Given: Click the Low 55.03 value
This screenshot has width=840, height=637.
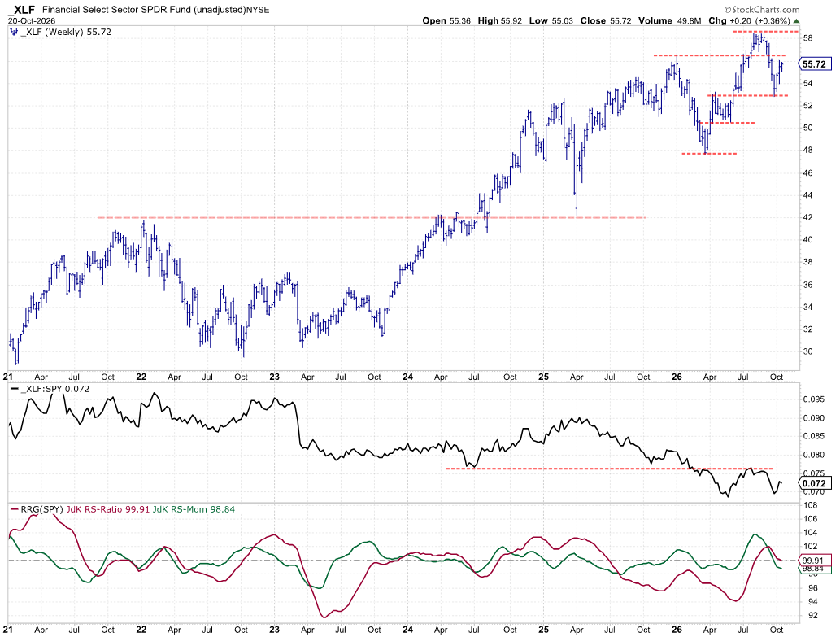Looking at the screenshot, I should pyautogui.click(x=551, y=21).
